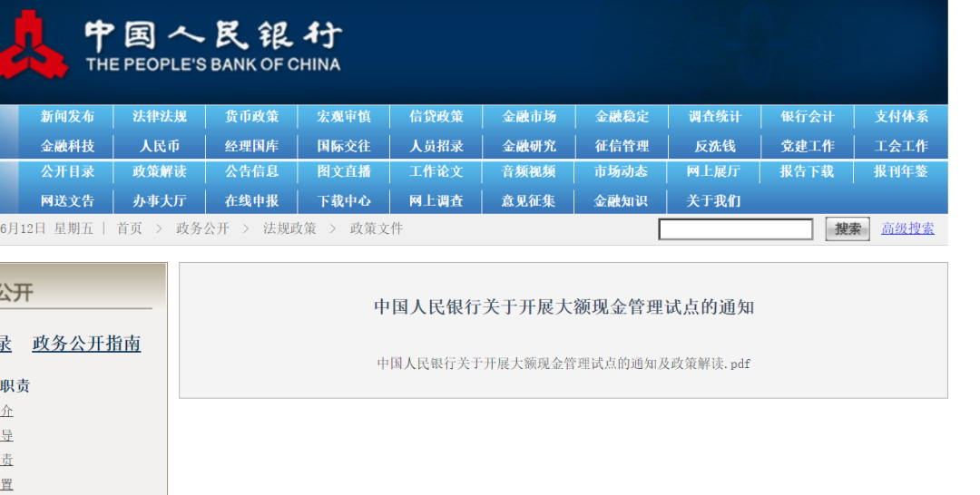
Task: Click 关于我们 nav item
Action: pyautogui.click(x=713, y=201)
